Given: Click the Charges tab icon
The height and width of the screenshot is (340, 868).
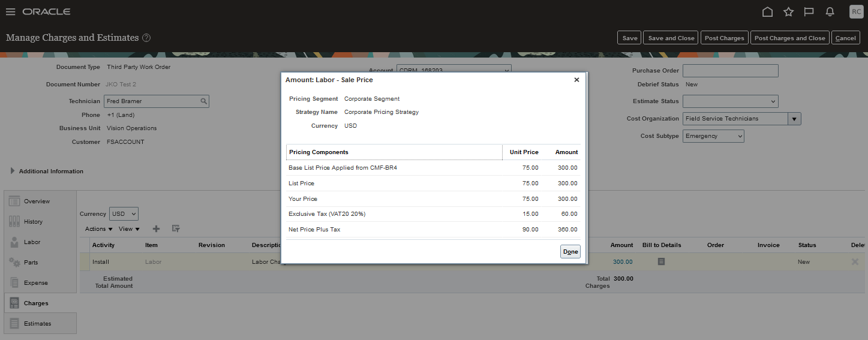Looking at the screenshot, I should 14,303.
